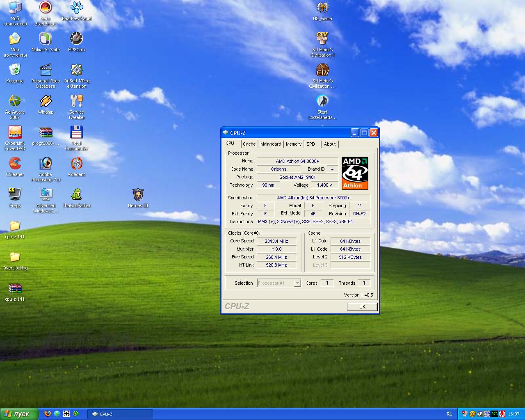Open the Overclocking folder

[15, 260]
